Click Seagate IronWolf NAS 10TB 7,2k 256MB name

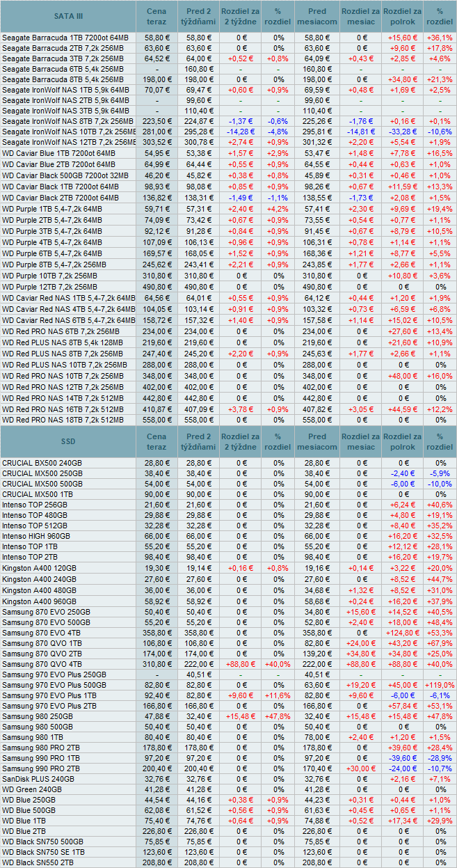click(69, 132)
